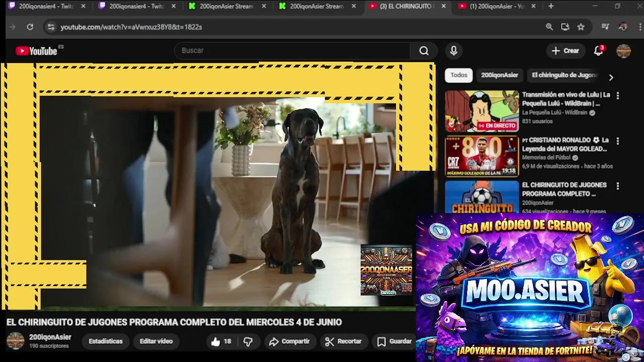Open YouTube notifications bell

[x=598, y=51]
